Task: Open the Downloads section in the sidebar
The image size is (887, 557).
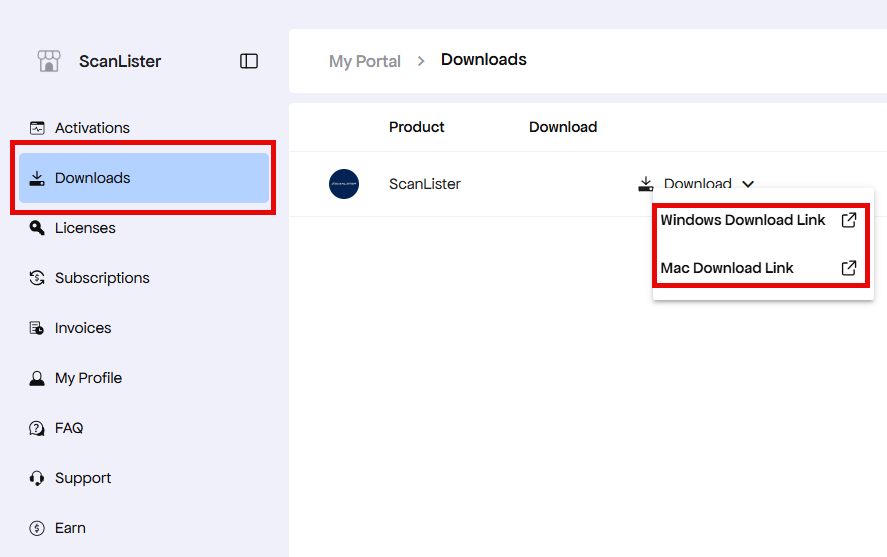Action: (93, 178)
